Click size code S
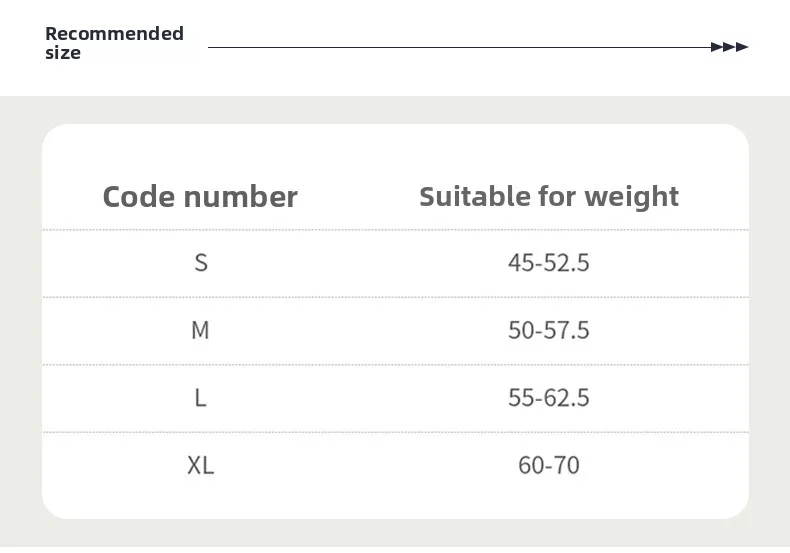Screen dimensions: 790x553 click(201, 263)
